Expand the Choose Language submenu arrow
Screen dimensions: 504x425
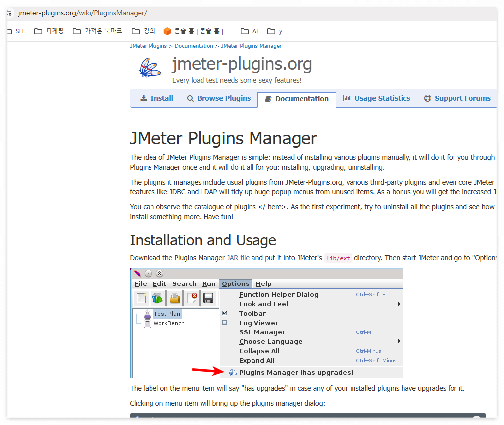click(x=399, y=341)
